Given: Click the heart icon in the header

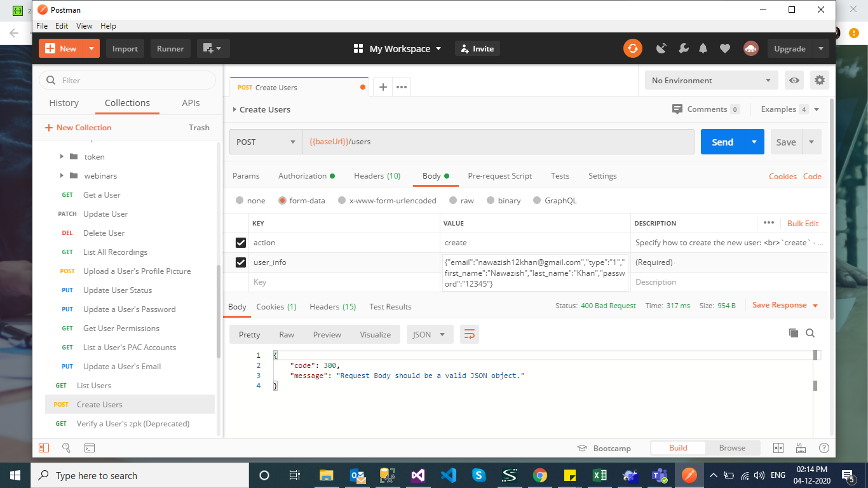Looking at the screenshot, I should (x=724, y=48).
